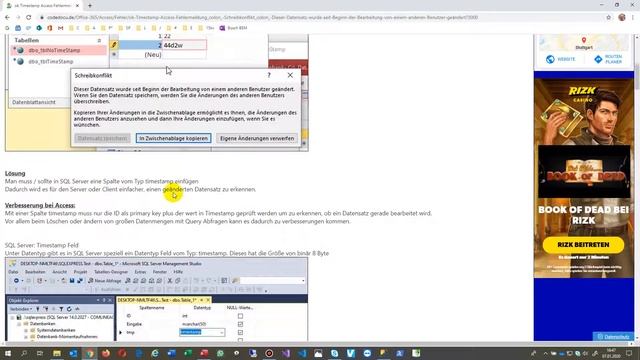
Task: Collapse the sqlexpress server root node
Action: click(x=12, y=317)
